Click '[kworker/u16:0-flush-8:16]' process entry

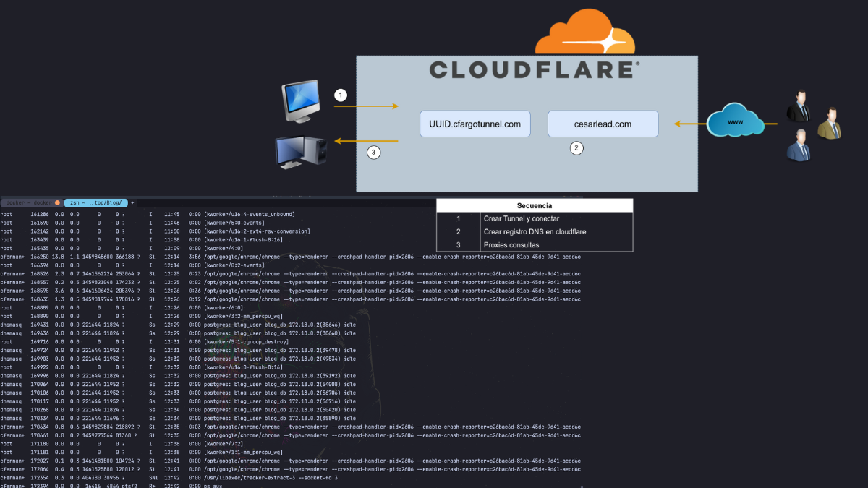click(243, 367)
